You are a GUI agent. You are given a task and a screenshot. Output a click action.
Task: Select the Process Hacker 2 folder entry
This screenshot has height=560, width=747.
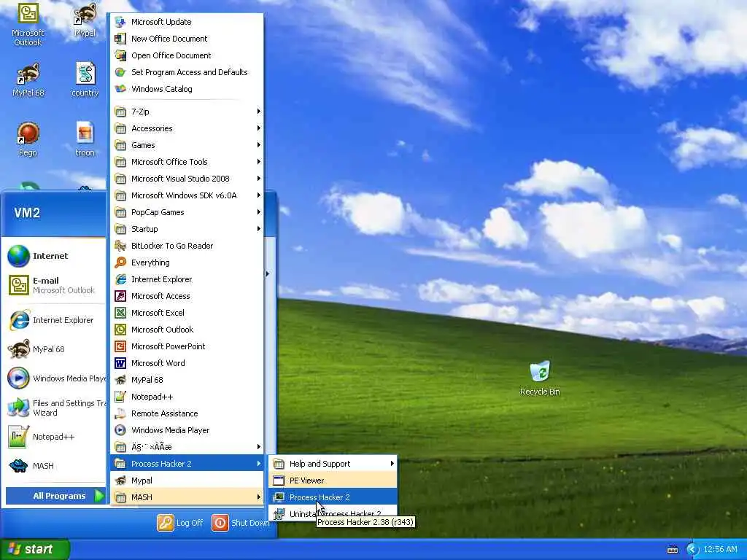(187, 463)
